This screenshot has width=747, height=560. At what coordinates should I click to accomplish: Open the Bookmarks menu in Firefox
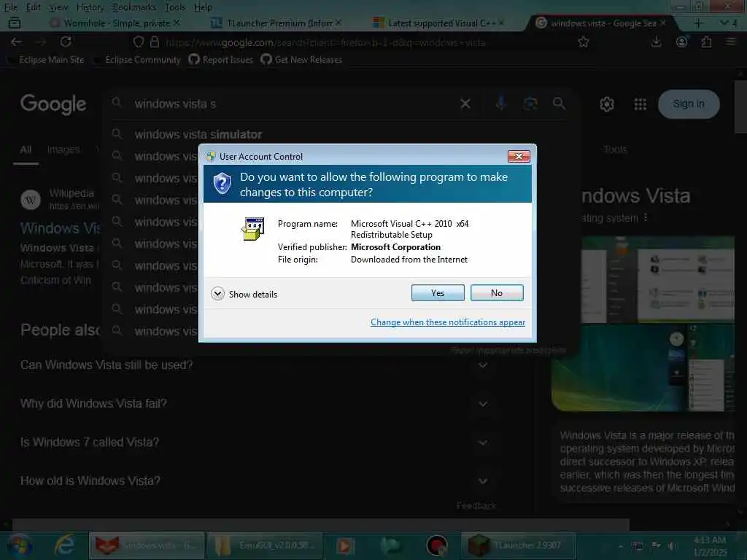[134, 7]
